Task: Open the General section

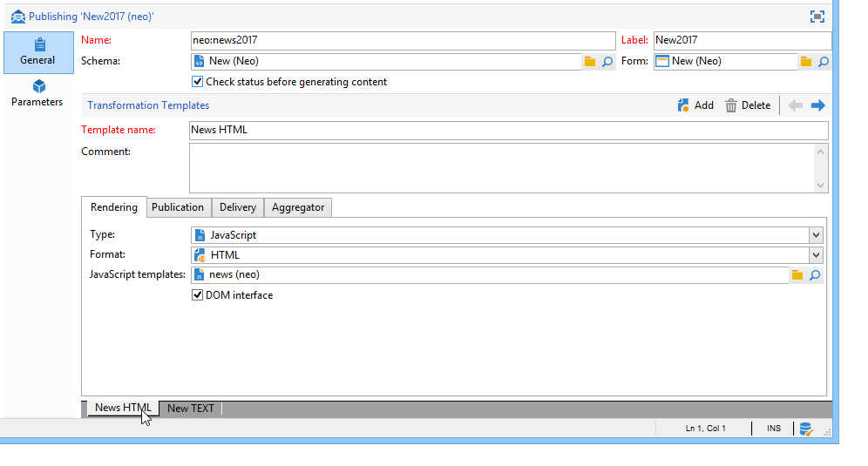Action: pyautogui.click(x=38, y=52)
